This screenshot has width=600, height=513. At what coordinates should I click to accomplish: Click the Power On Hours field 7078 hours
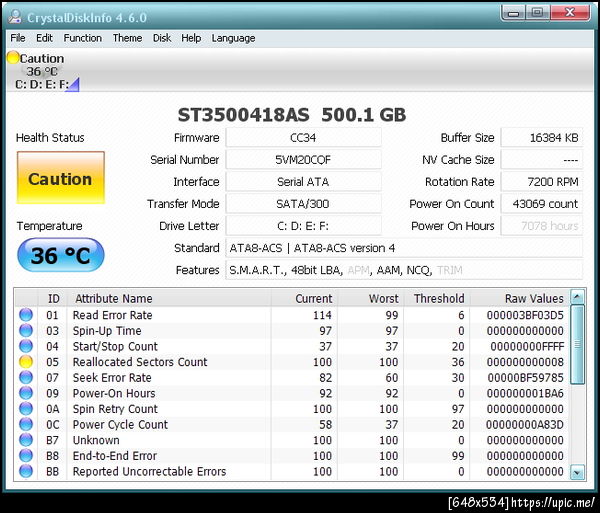pos(542,226)
